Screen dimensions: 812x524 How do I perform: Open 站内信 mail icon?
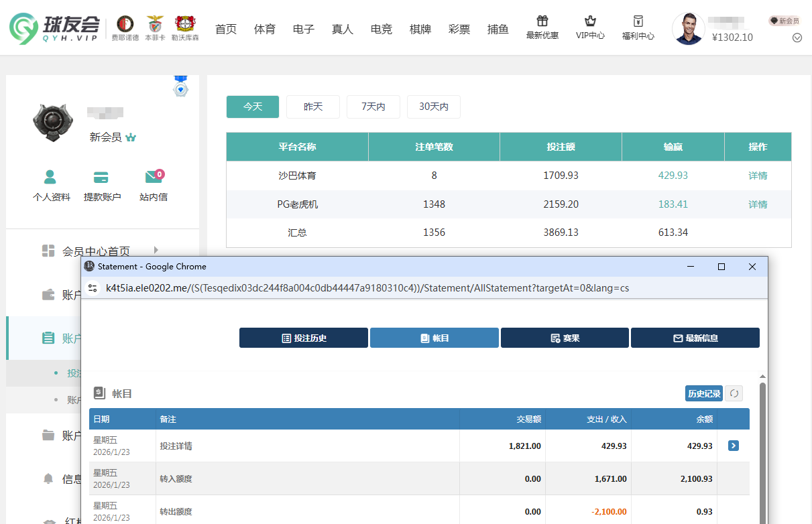click(x=154, y=178)
